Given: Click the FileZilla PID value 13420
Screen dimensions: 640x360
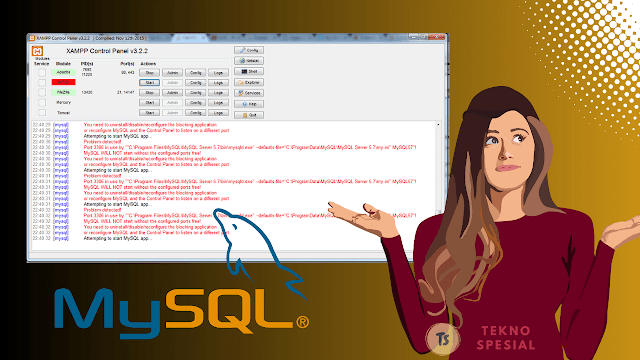Looking at the screenshot, I should click(x=87, y=92).
